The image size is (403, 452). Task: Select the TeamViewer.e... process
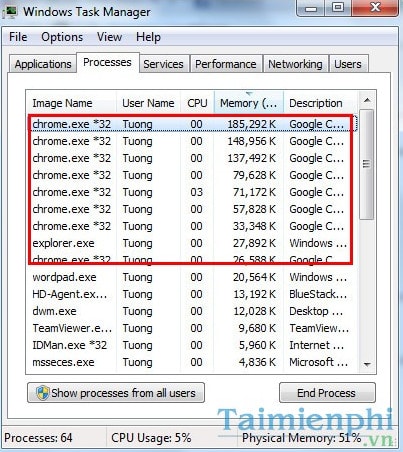click(x=192, y=328)
